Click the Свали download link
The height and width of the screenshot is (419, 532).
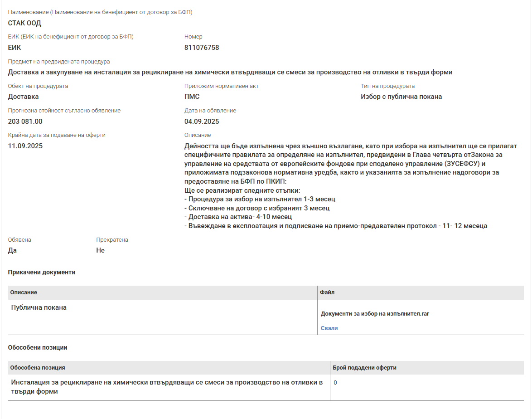pyautogui.click(x=329, y=328)
